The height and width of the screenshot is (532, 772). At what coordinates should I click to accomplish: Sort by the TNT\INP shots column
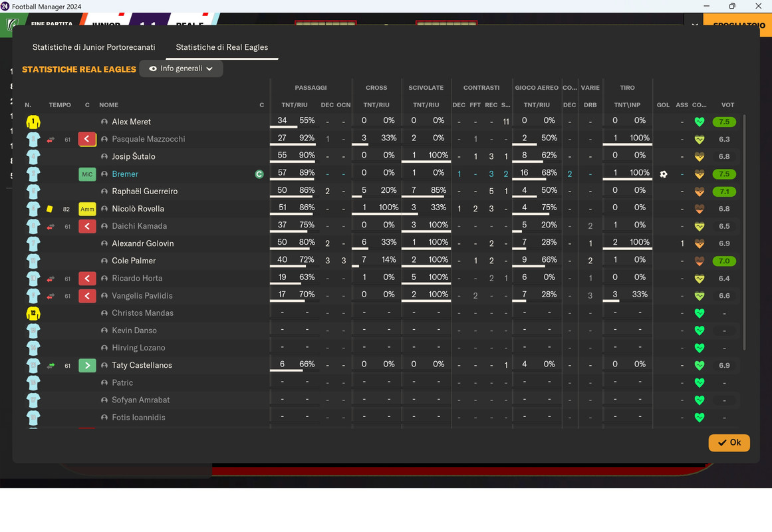(x=627, y=105)
